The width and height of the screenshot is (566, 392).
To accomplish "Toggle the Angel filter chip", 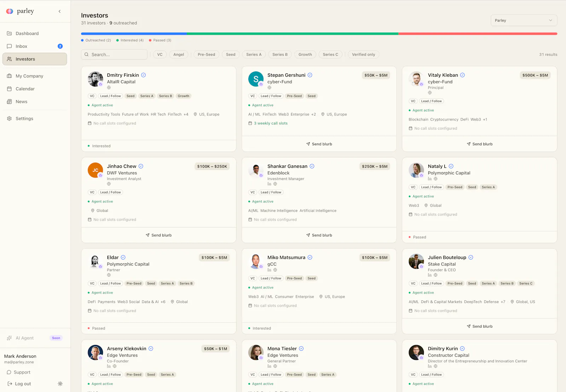I will pyautogui.click(x=179, y=54).
